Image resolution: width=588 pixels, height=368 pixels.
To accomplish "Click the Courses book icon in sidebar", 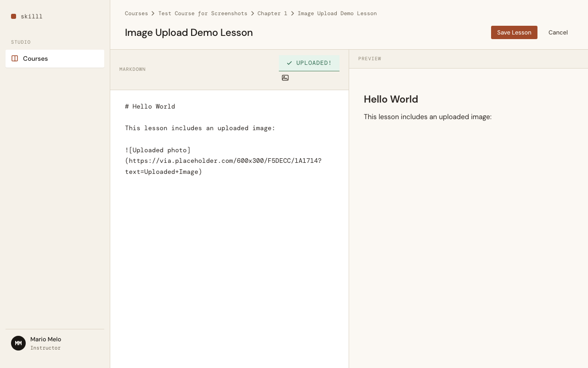I will [x=15, y=58].
